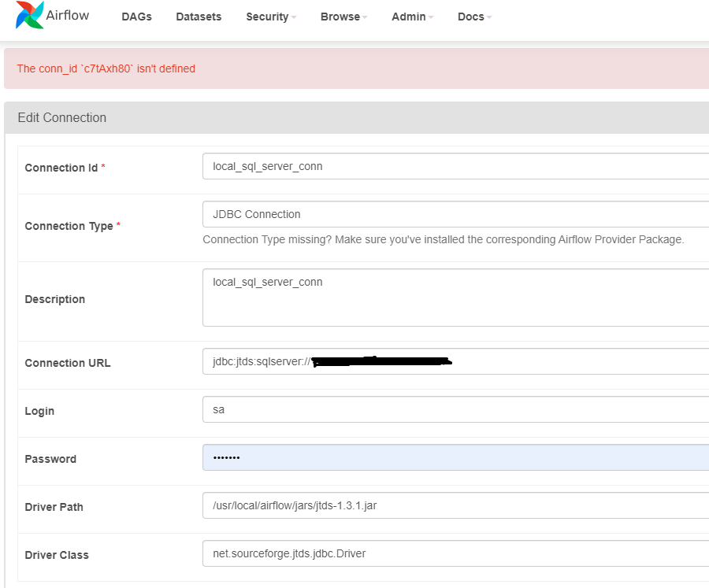Image resolution: width=709 pixels, height=588 pixels.
Task: Click the Driver Path input
Action: [455, 506]
